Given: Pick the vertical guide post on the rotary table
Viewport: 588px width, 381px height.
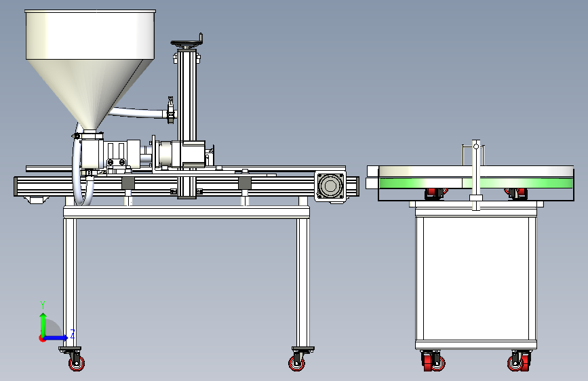Looking at the screenshot, I should click(476, 174).
